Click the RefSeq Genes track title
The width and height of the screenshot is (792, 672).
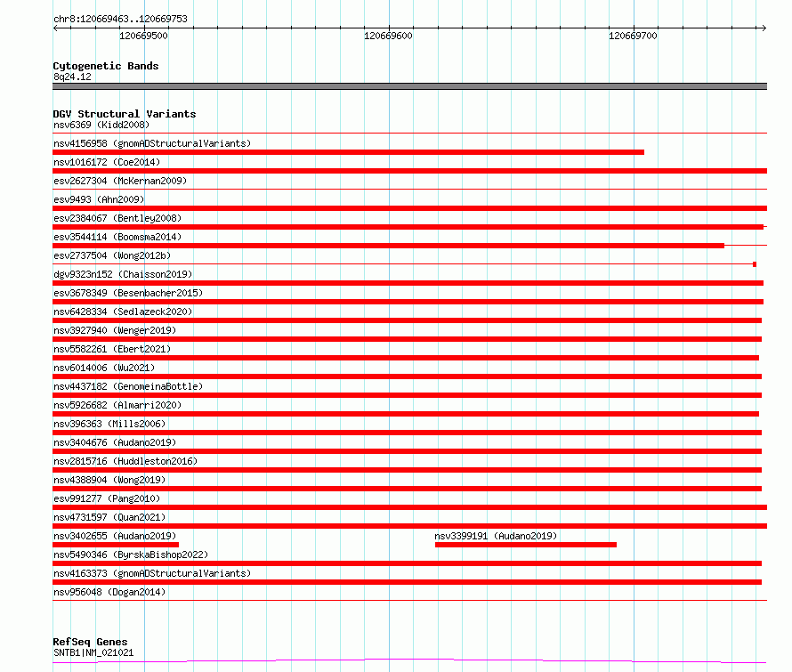coord(90,642)
